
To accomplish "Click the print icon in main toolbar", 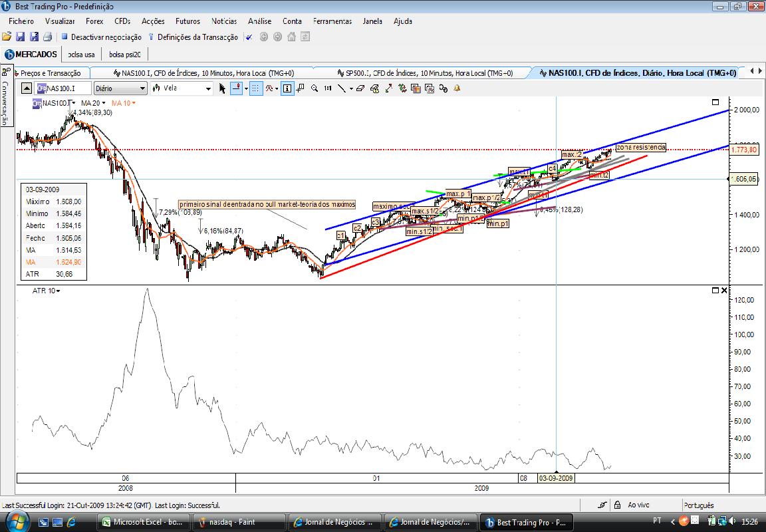I will (x=47, y=37).
